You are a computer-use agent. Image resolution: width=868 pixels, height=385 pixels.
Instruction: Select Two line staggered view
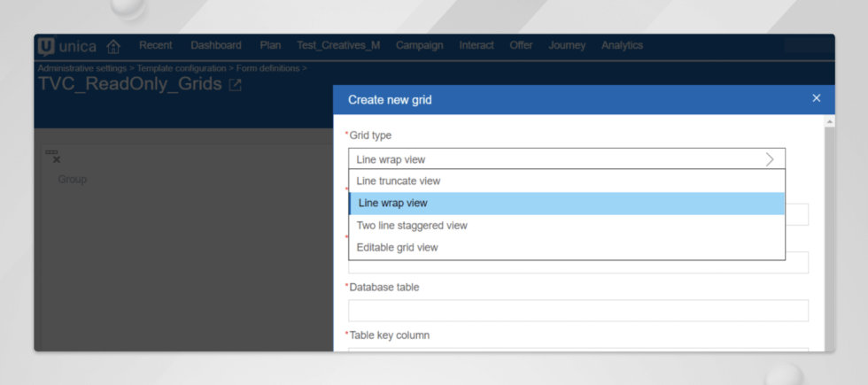tap(566, 225)
